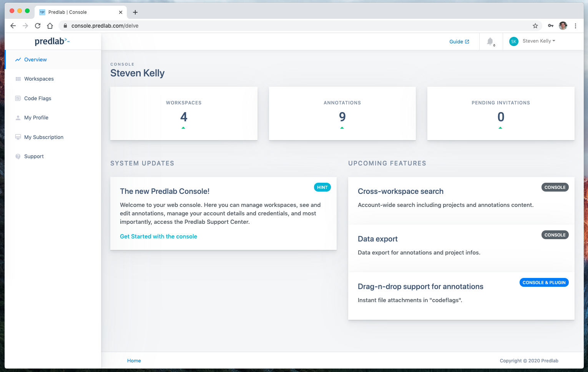588x372 pixels.
Task: Click the UPCOMING FEATURES section header
Action: coord(387,163)
